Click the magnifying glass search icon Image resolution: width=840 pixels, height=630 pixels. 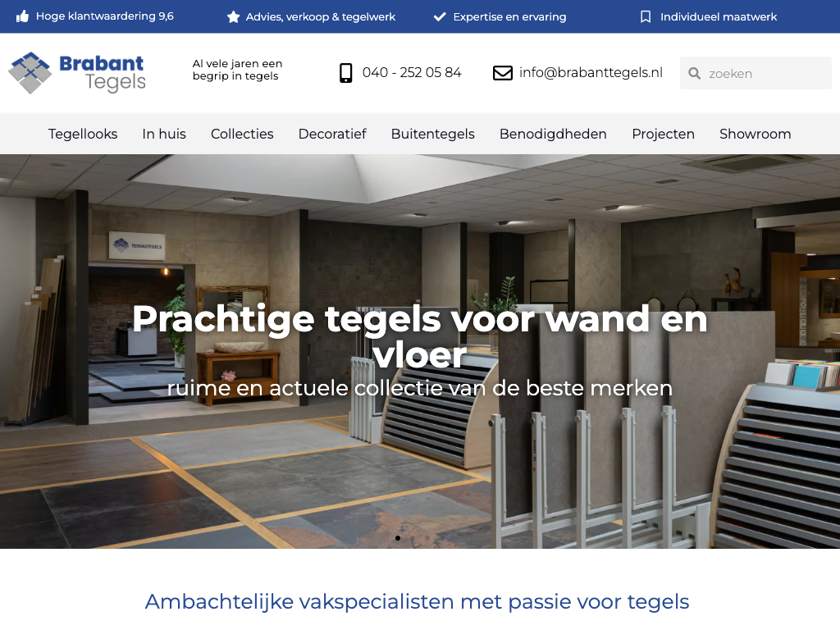694,73
